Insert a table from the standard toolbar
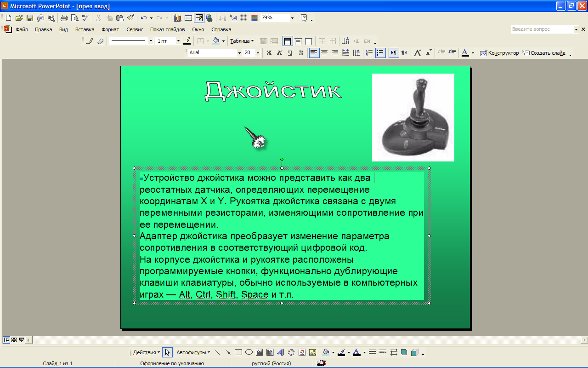This screenshot has height=368, width=588. 188,18
